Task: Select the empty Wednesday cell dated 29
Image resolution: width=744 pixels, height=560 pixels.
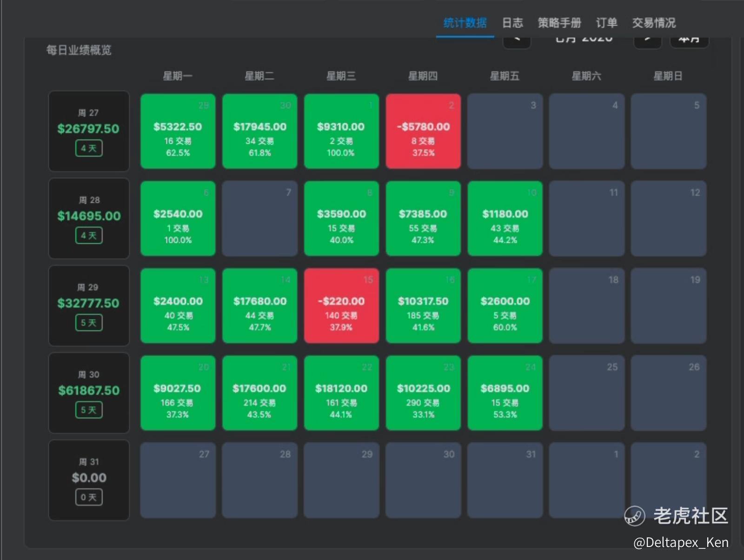Action: point(341,480)
